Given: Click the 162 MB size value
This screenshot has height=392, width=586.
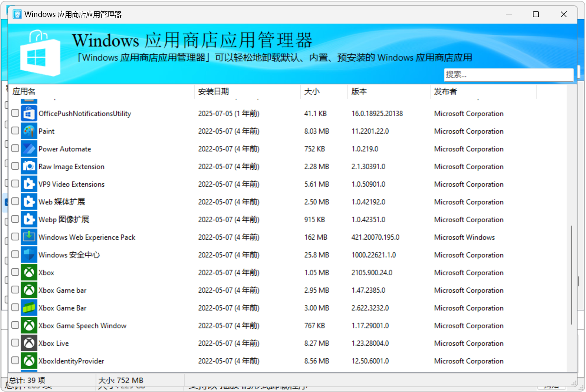Looking at the screenshot, I should coord(316,237).
